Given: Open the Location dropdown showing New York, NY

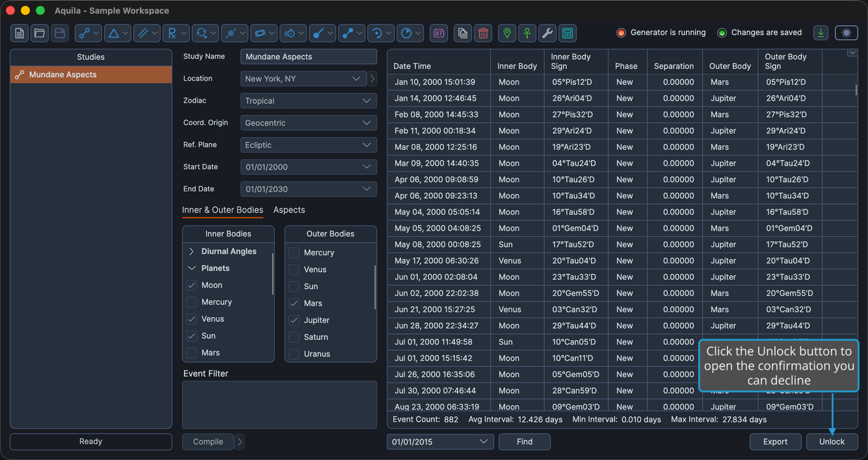Looking at the screenshot, I should pos(304,79).
